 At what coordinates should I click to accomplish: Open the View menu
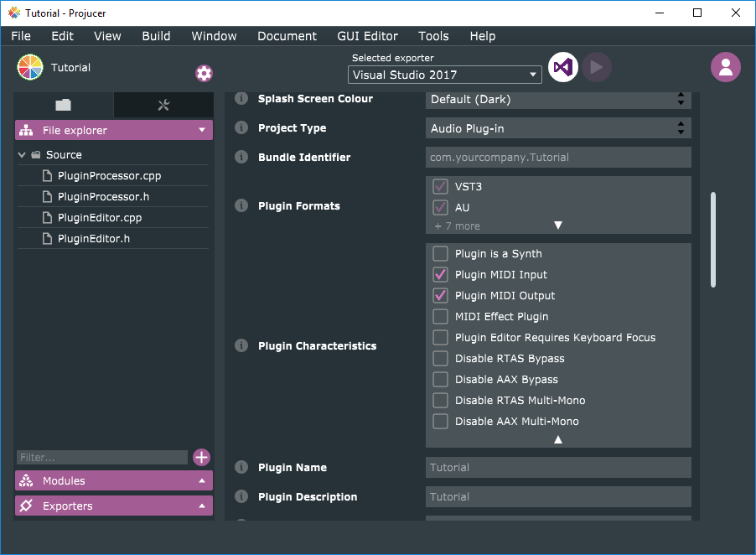(107, 36)
